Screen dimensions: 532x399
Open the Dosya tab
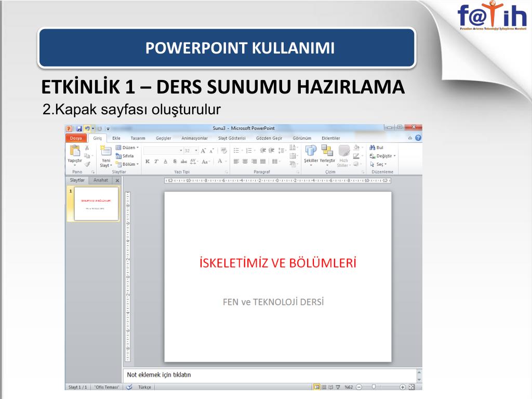click(x=76, y=138)
